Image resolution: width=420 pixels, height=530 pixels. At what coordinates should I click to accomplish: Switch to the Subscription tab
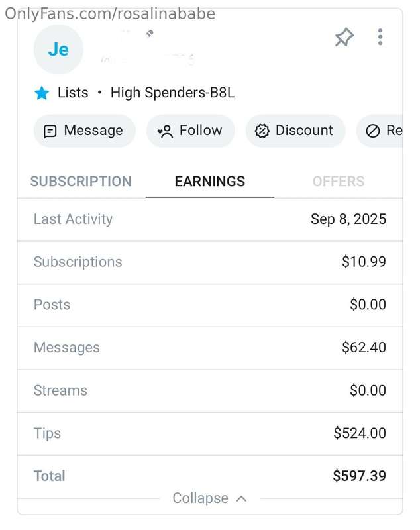tap(81, 182)
